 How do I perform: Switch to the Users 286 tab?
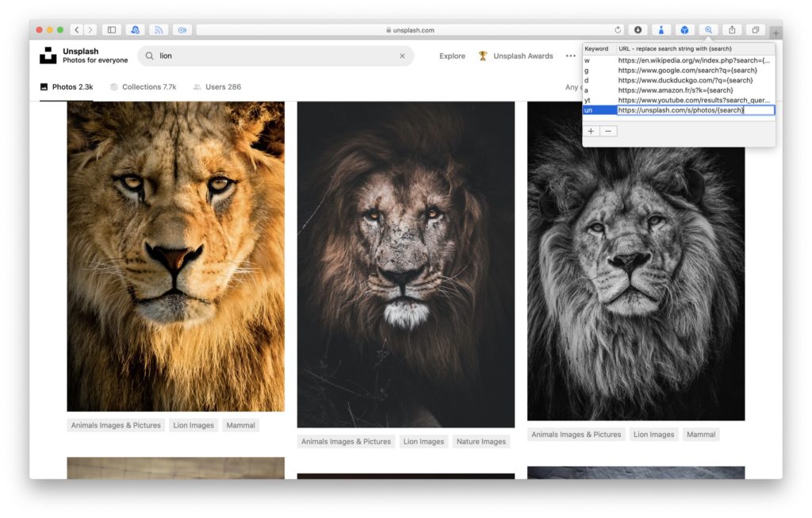(216, 87)
